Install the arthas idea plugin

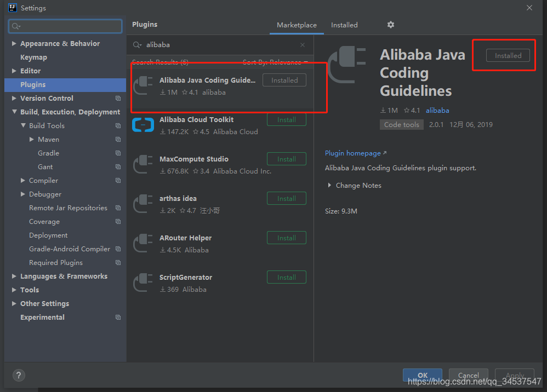coord(287,199)
